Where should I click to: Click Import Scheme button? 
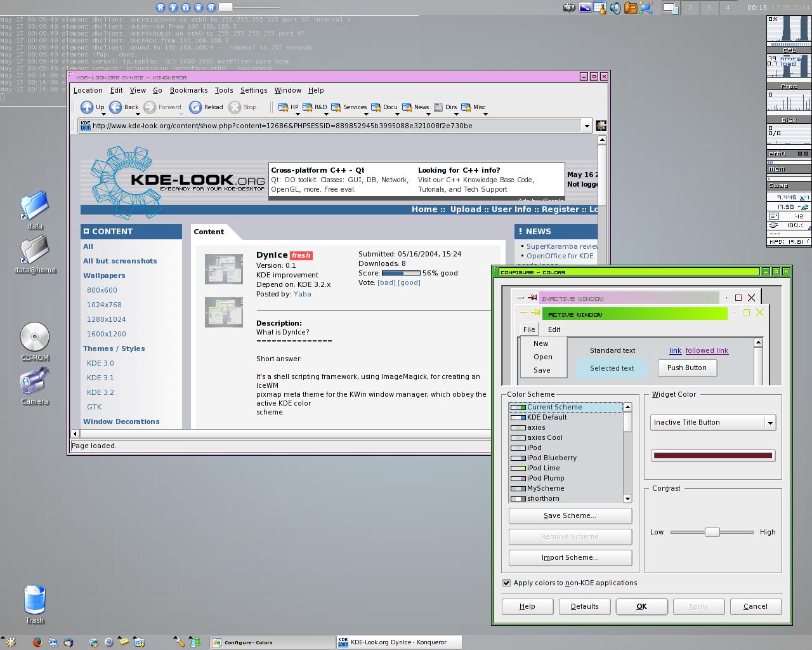click(570, 557)
